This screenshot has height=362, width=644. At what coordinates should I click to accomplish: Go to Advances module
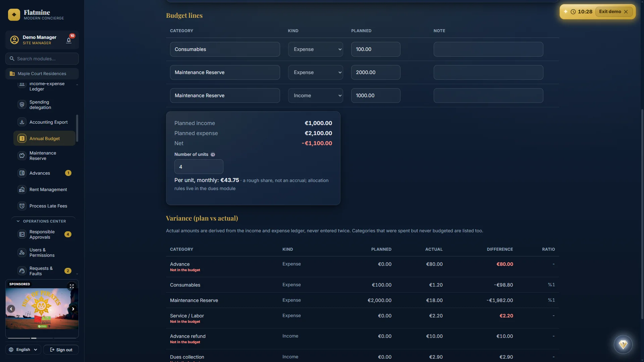coord(44,173)
